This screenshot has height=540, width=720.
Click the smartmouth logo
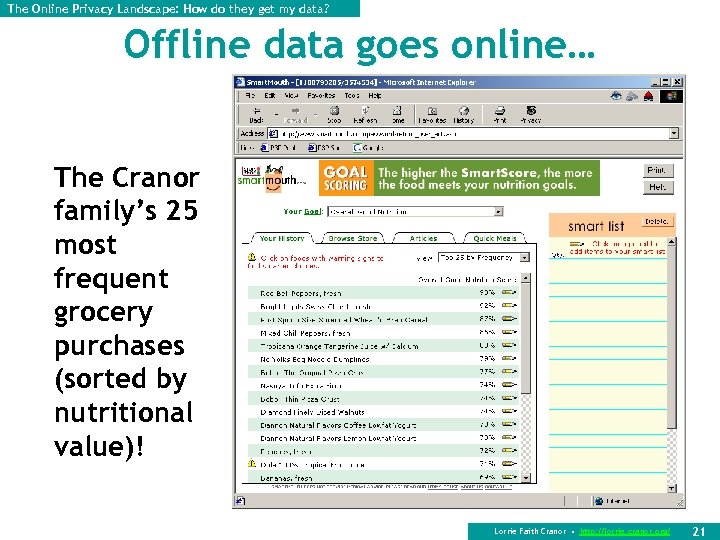point(272,179)
